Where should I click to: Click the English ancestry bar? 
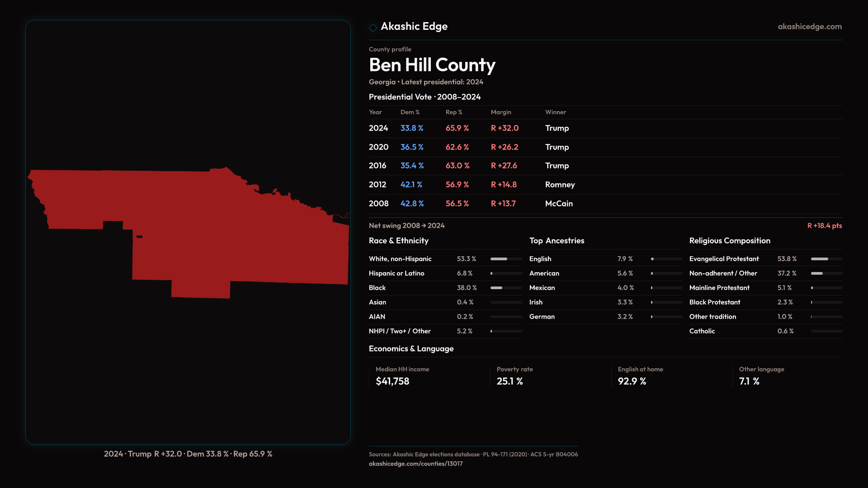pos(666,259)
